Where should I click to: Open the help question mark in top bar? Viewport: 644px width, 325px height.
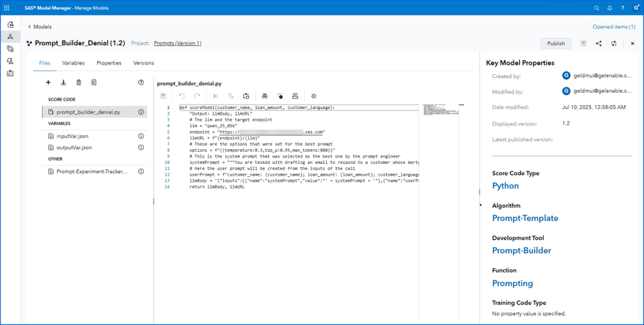[623, 8]
